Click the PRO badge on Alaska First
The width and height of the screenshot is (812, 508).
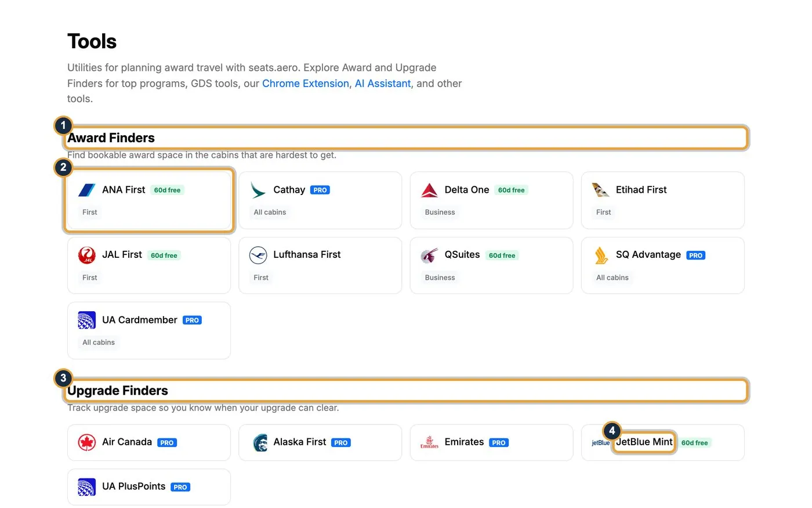341,442
